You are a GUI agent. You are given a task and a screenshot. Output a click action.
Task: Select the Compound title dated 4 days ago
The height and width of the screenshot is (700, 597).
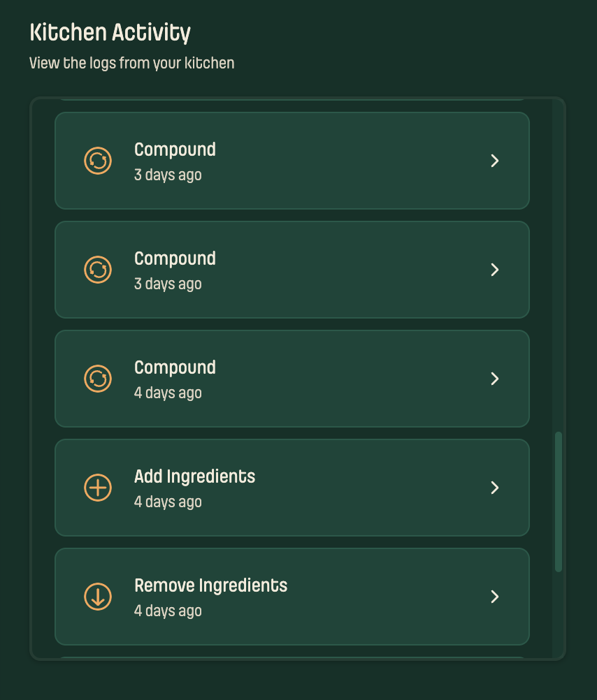(x=175, y=367)
